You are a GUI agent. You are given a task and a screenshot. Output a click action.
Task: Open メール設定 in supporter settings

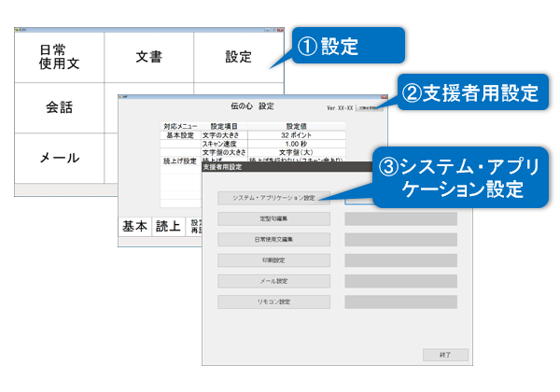pyautogui.click(x=273, y=281)
